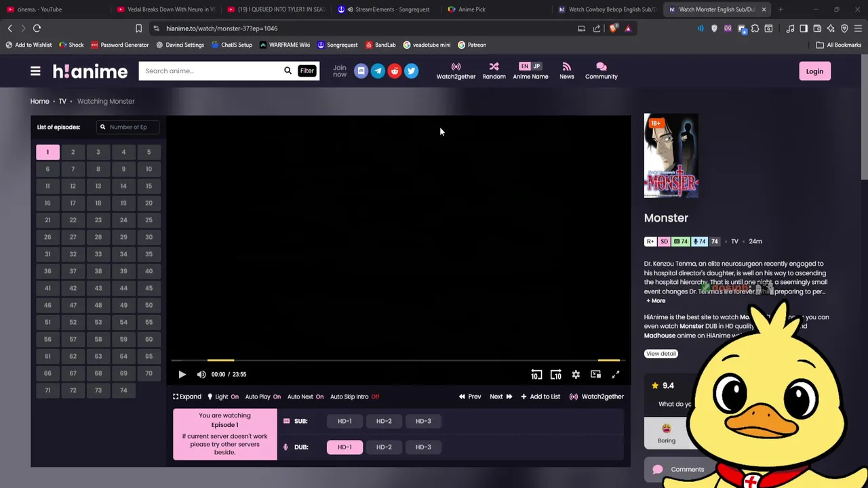
Task: Navigate to Home breadcrumb link
Action: [39, 101]
